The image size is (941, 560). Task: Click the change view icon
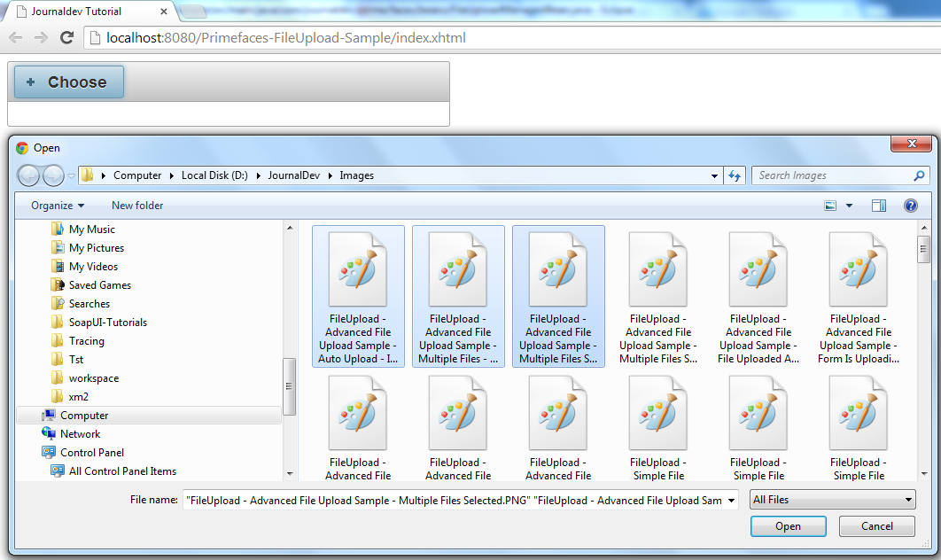[831, 206]
